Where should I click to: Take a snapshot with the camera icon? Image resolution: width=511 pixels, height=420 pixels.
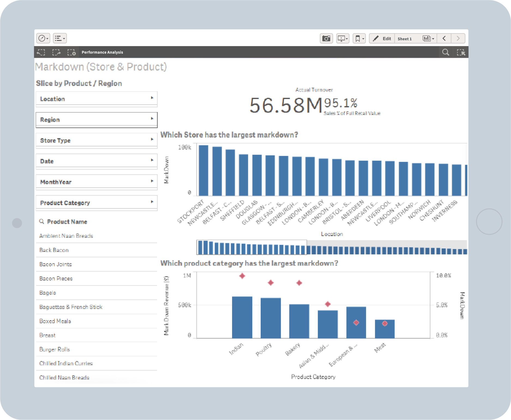(326, 38)
